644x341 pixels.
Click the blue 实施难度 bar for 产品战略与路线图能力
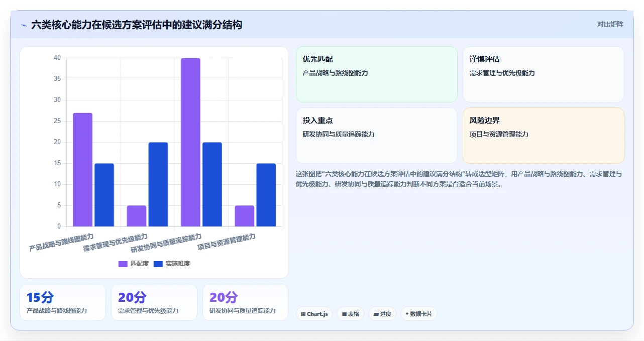coord(104,195)
